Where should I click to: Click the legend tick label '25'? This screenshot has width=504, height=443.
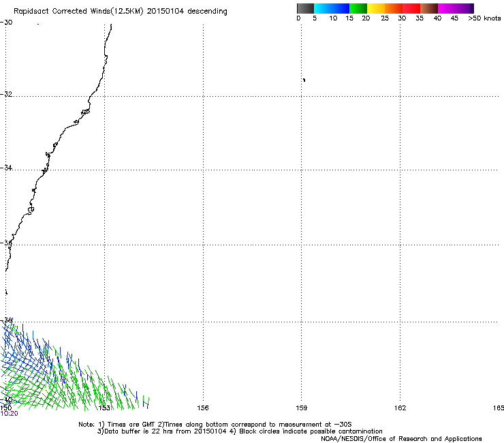pos(385,18)
